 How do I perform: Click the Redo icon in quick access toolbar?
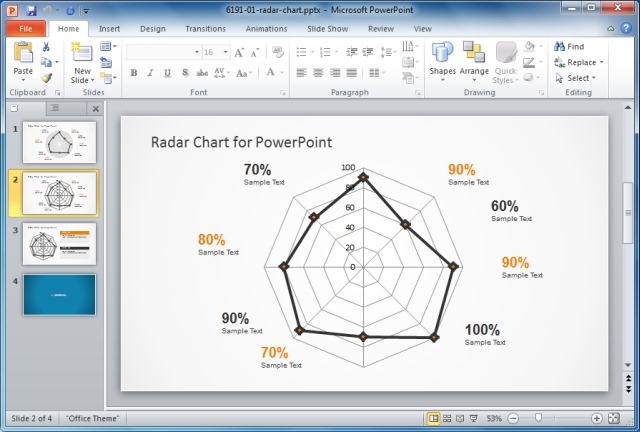point(70,10)
